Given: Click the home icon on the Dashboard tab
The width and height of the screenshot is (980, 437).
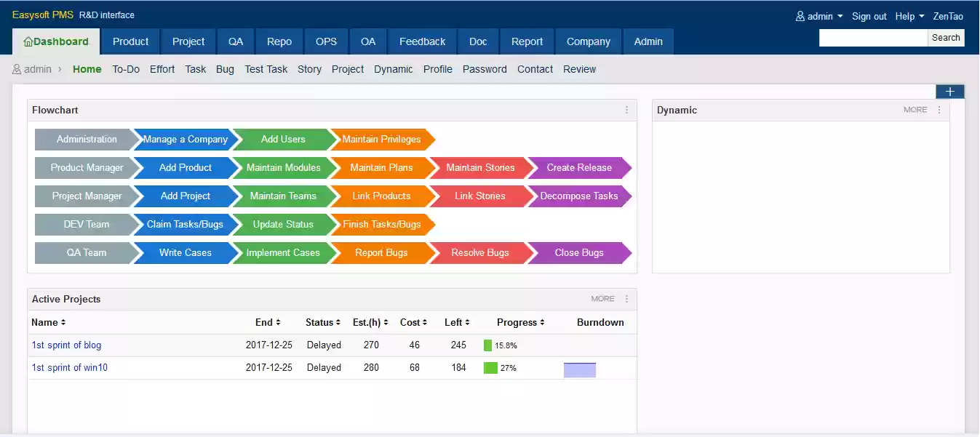Looking at the screenshot, I should (x=28, y=41).
